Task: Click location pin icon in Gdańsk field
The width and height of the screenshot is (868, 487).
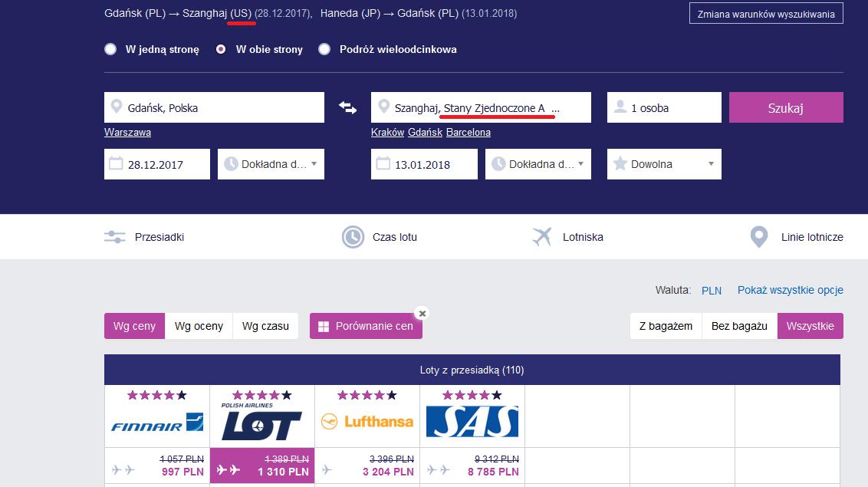Action: [x=117, y=107]
